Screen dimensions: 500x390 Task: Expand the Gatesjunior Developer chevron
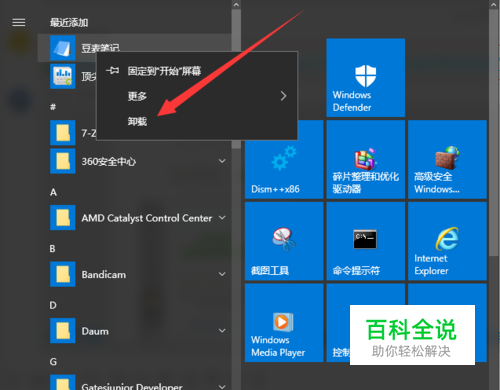coord(222,387)
